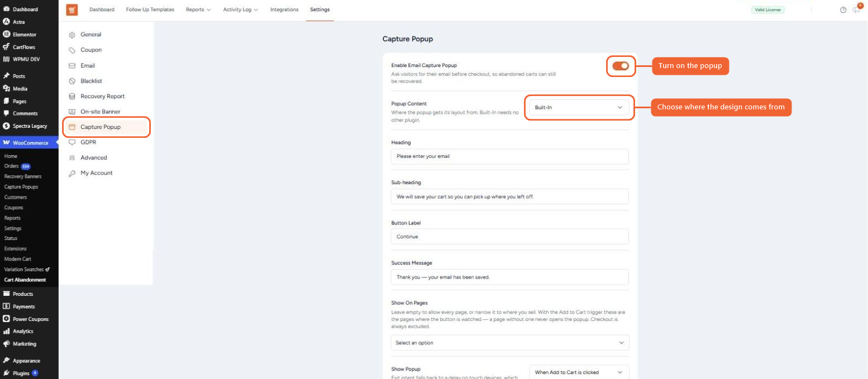
Task: Open WooCommerce Extensions submenu link
Action: [x=15, y=248]
